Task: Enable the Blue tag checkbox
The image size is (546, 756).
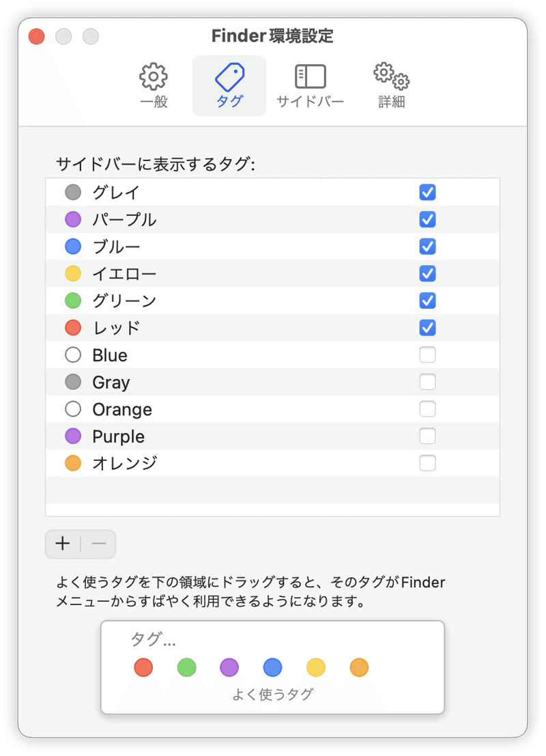Action: click(x=427, y=355)
